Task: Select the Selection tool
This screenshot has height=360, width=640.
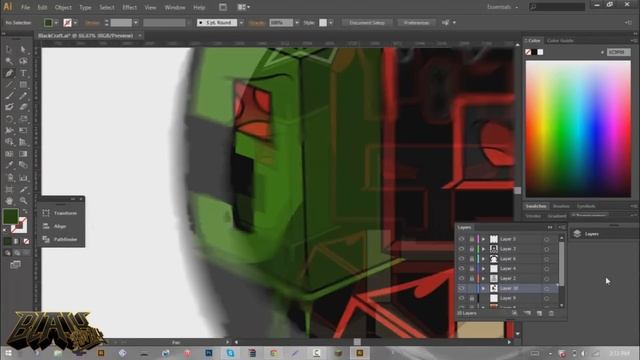Action: [x=9, y=49]
